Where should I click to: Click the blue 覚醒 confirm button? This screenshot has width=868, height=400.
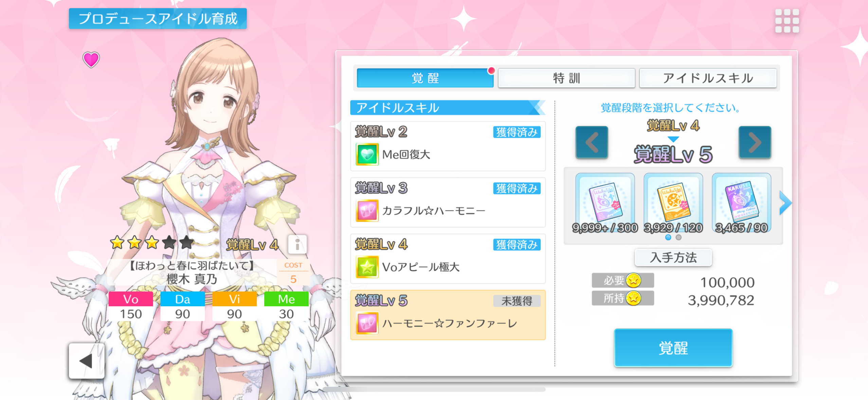click(673, 348)
